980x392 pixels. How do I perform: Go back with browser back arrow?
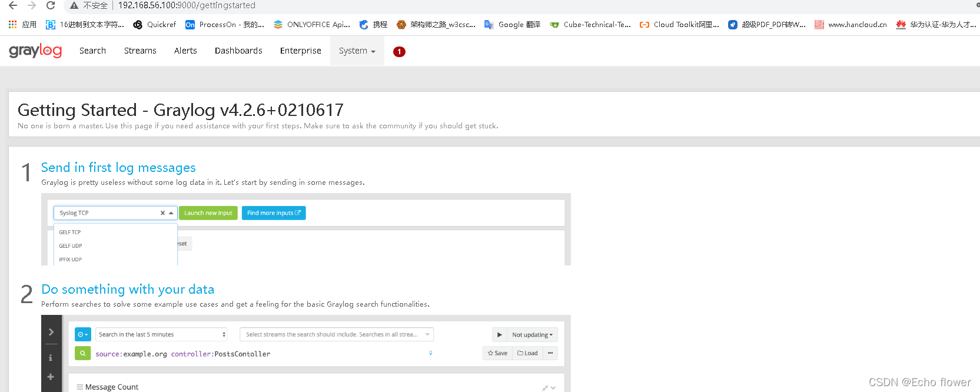pyautogui.click(x=13, y=5)
